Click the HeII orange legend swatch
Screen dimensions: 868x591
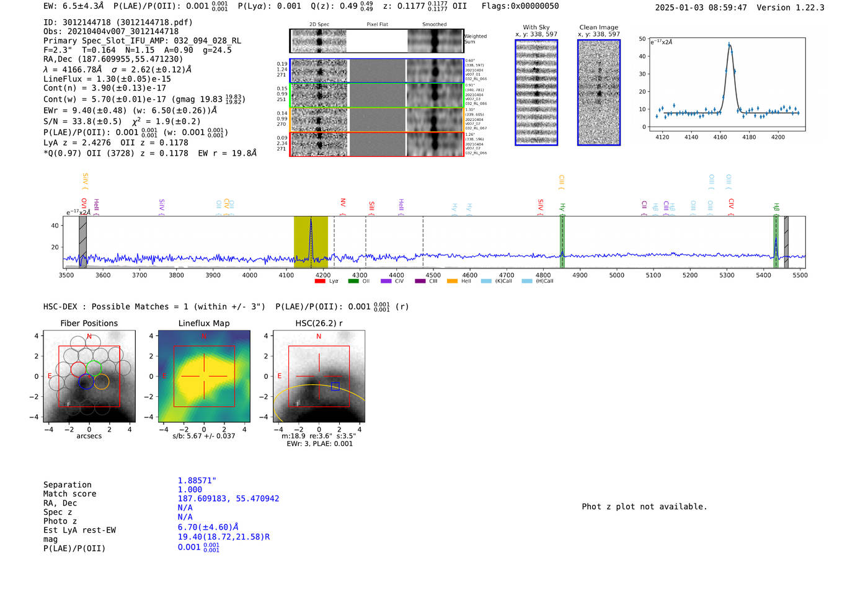(453, 281)
